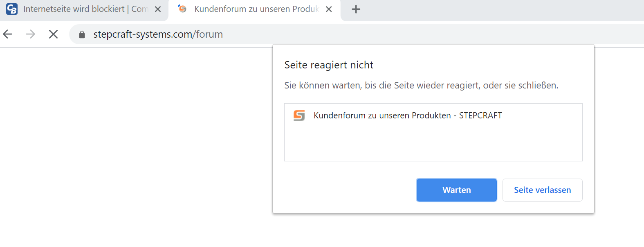Close the 'Kundenforum zu unseren Produk' tab
This screenshot has width=644, height=247.
(x=329, y=9)
